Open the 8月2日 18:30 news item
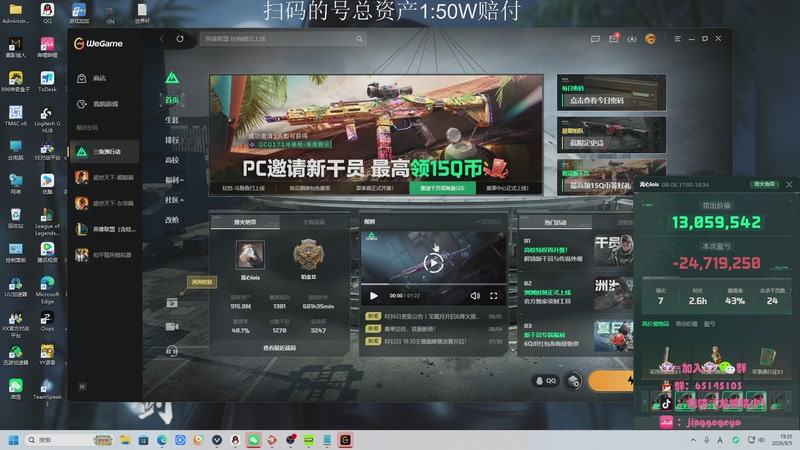The image size is (800, 450). point(434,341)
